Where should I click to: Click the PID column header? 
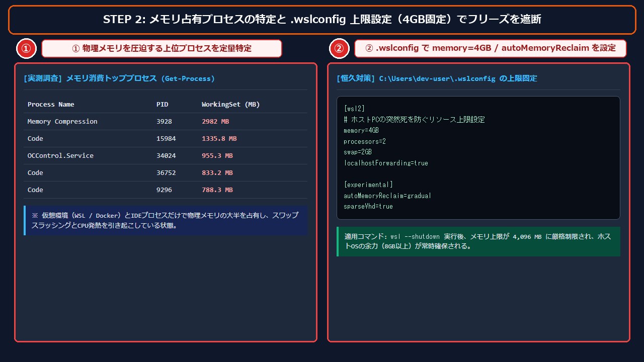click(x=162, y=105)
